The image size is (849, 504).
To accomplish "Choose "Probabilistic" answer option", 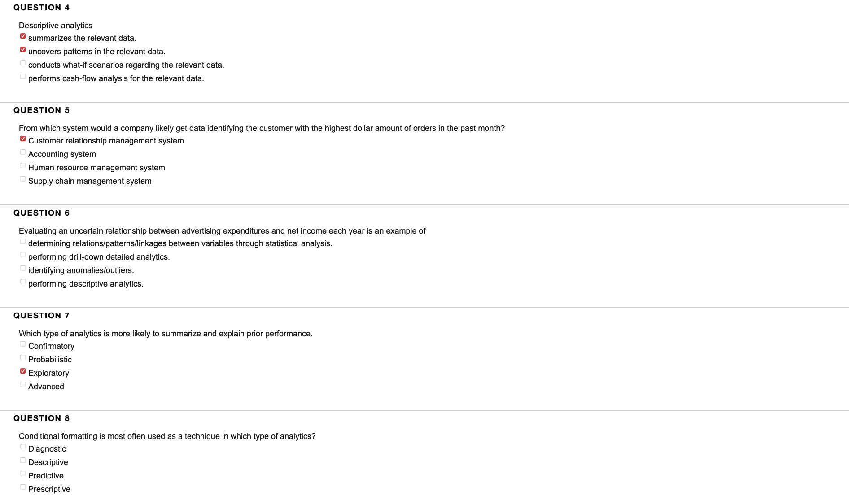I will pos(23,357).
